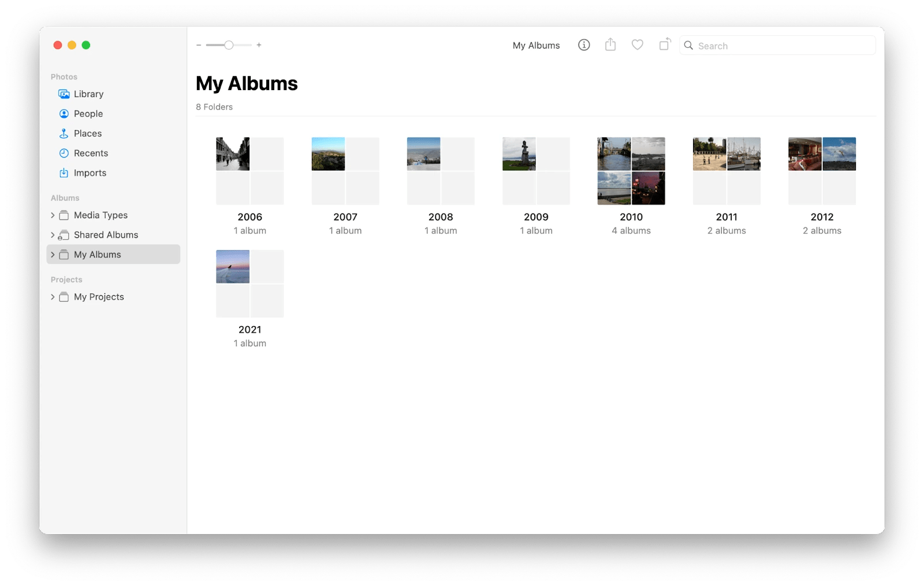924x586 pixels.
Task: Select the 2009 folder thumbnail
Action: click(x=536, y=171)
